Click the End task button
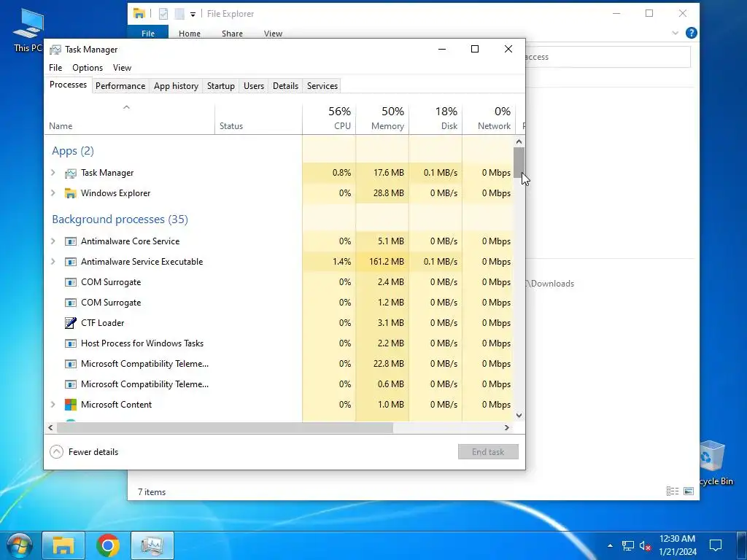 click(x=488, y=452)
